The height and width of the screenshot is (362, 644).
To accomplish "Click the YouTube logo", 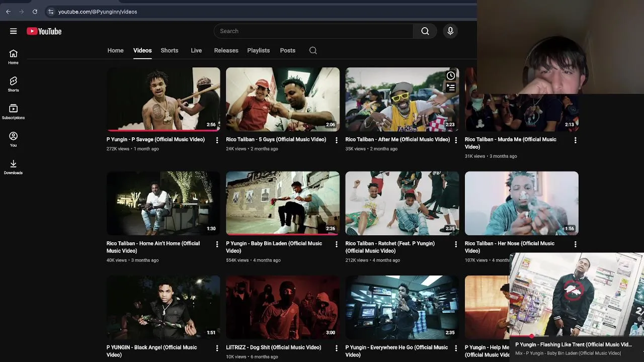I will (x=44, y=31).
